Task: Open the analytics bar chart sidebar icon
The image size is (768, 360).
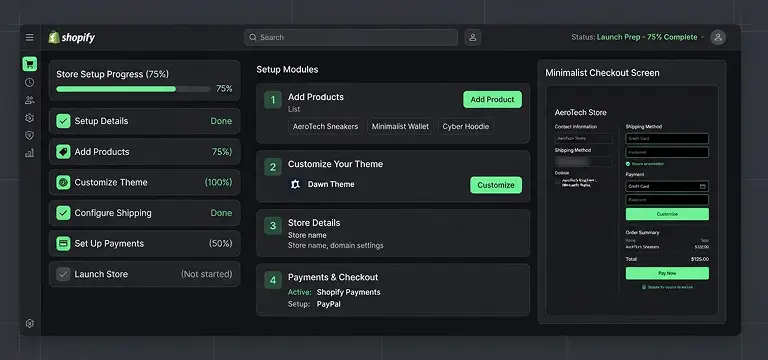Action: pyautogui.click(x=29, y=153)
